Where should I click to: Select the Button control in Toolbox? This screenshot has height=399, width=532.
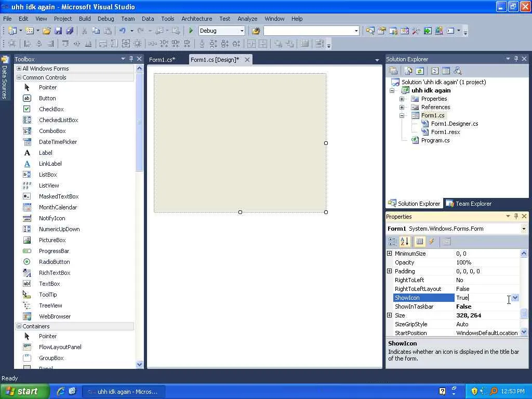(47, 98)
